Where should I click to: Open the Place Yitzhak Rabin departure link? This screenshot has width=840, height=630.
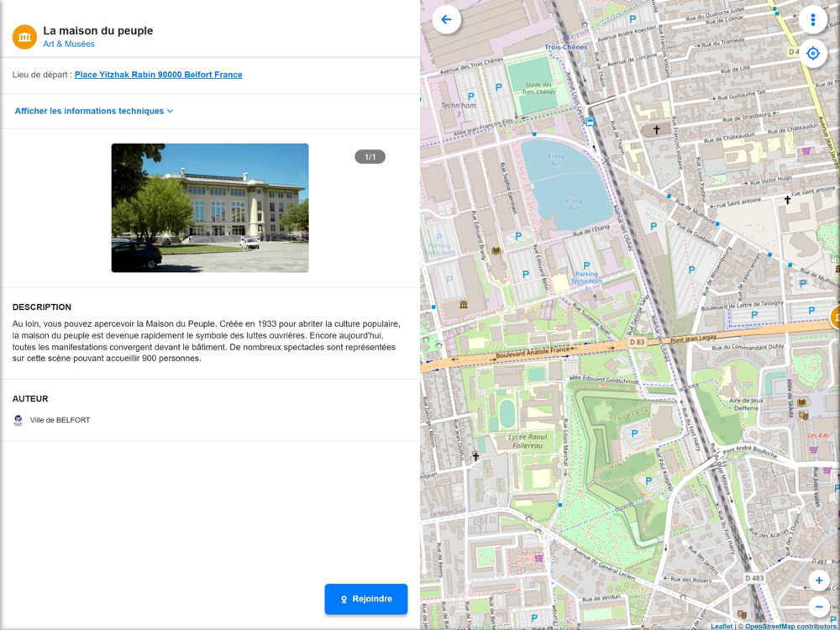pos(158,75)
